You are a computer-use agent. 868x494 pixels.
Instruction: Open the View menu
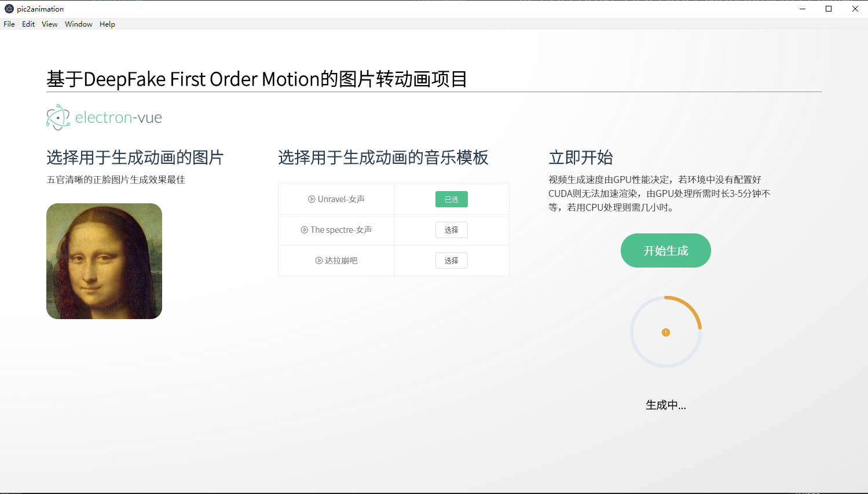[x=50, y=24]
